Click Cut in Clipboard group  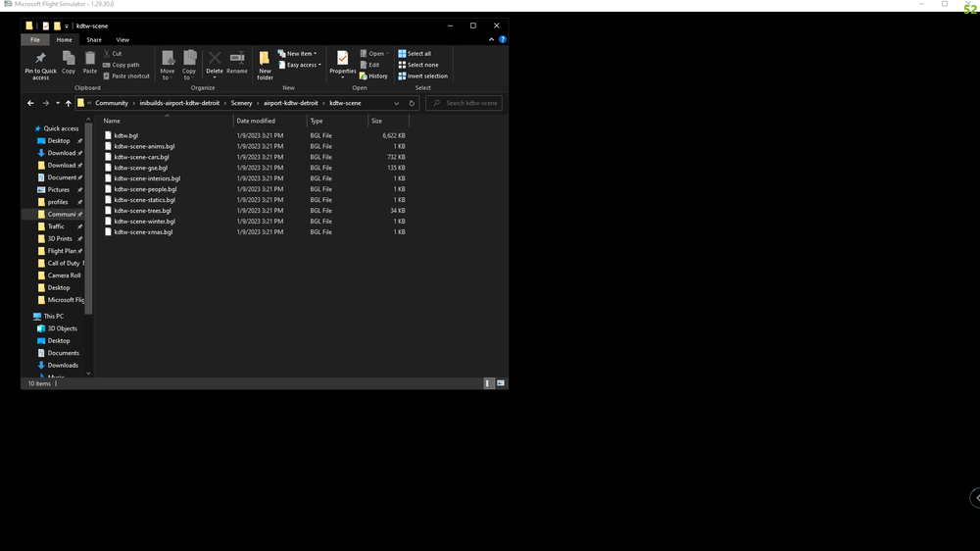[113, 54]
